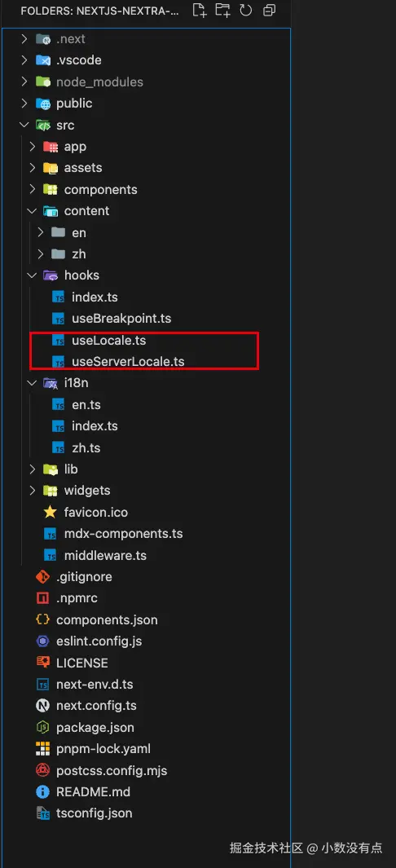Open useLocale.ts file
The height and width of the screenshot is (868, 396).
click(109, 340)
